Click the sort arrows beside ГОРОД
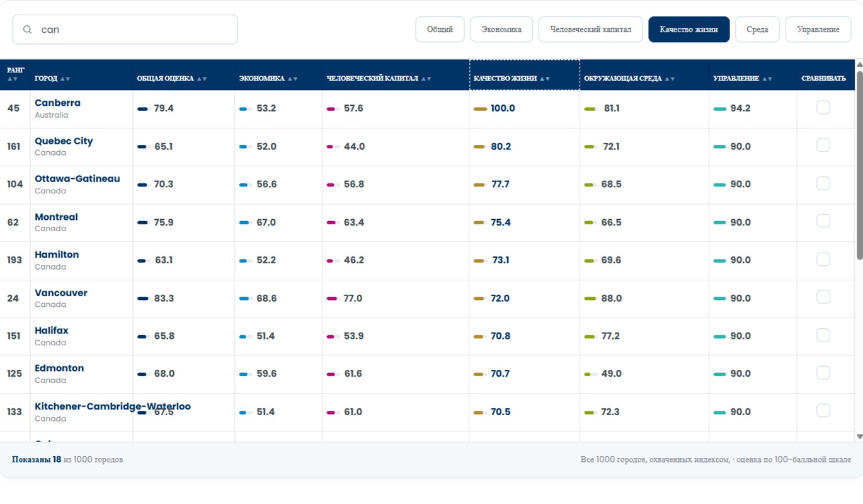863x504 pixels. coord(65,79)
